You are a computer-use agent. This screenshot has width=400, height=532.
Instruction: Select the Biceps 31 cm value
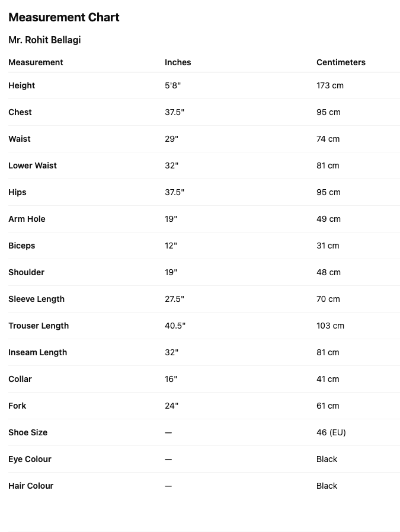[328, 246]
